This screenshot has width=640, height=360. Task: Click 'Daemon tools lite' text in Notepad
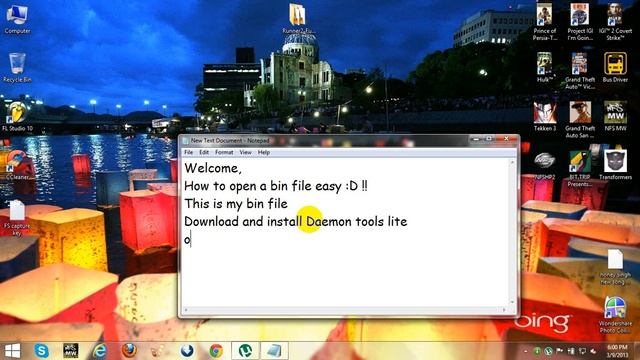click(x=356, y=222)
